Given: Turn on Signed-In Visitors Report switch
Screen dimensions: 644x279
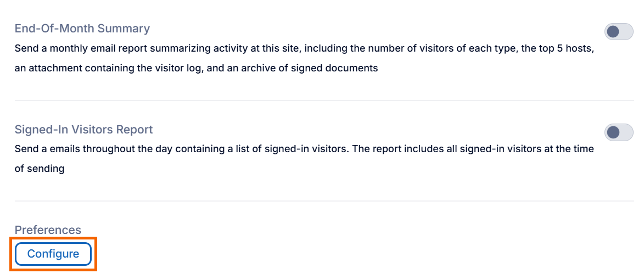Looking at the screenshot, I should coord(618,132).
